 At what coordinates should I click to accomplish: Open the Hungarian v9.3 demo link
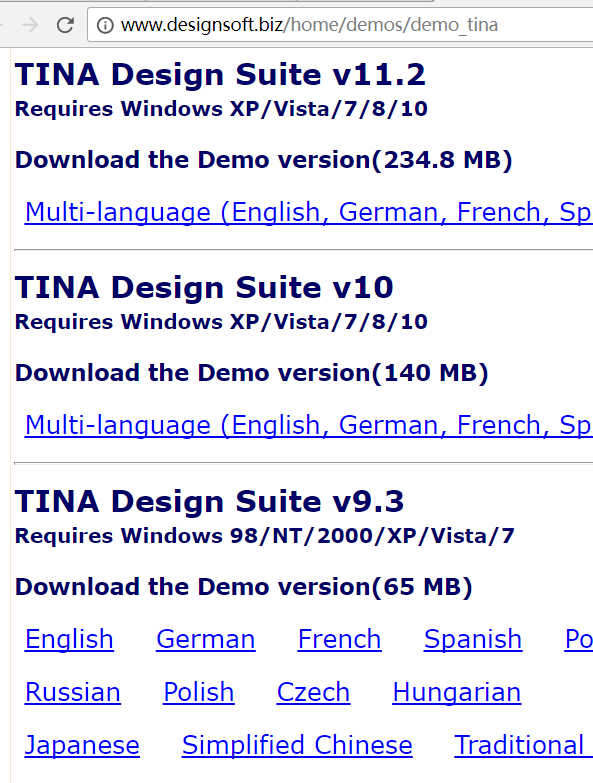[457, 692]
